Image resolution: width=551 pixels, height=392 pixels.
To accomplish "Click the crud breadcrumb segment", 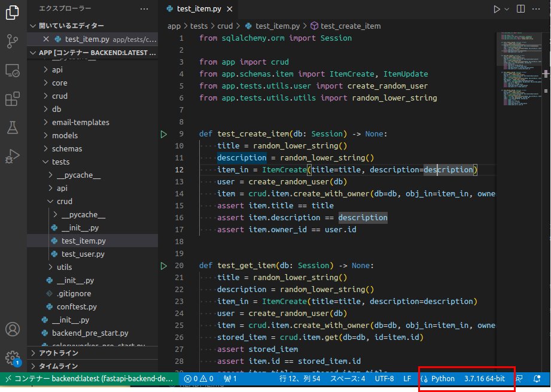I will point(225,26).
